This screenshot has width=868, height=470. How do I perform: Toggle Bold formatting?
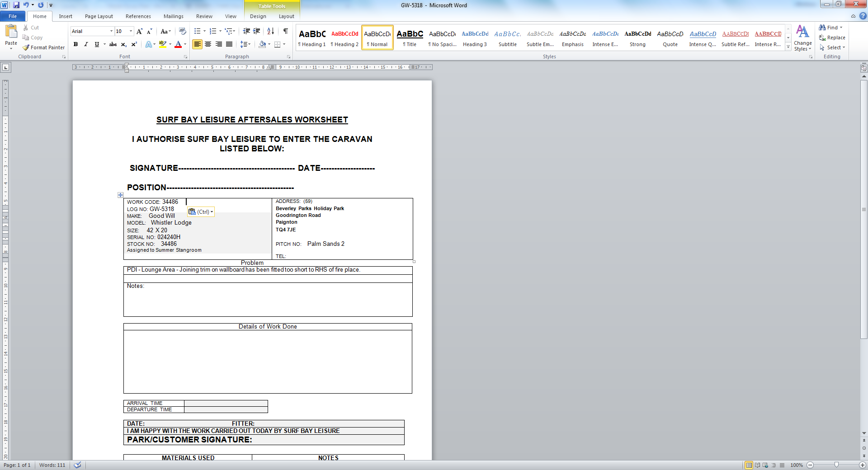(75, 44)
